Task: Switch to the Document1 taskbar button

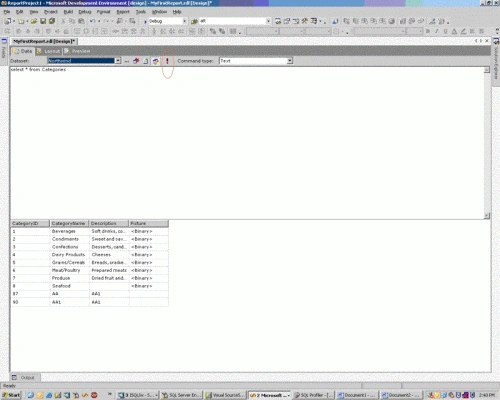Action: click(x=357, y=395)
